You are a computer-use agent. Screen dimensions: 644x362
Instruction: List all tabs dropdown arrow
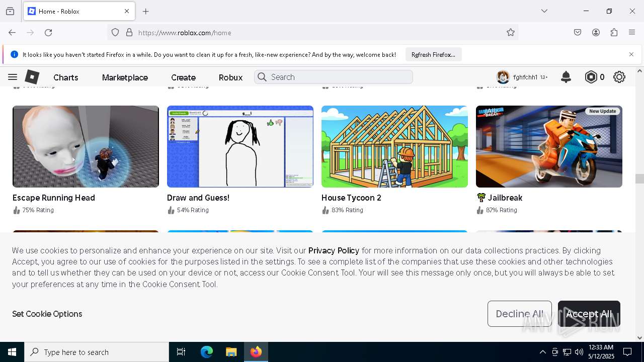pos(544,11)
